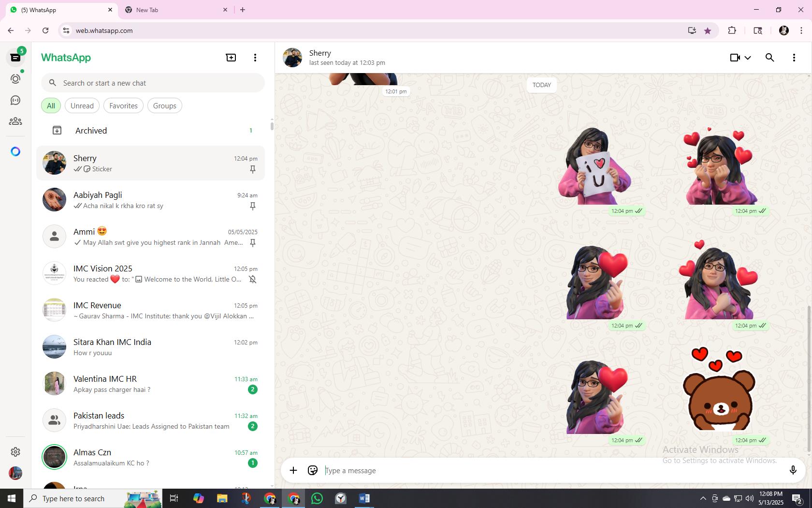
Task: Open conversation menu three dots
Action: [x=794, y=58]
